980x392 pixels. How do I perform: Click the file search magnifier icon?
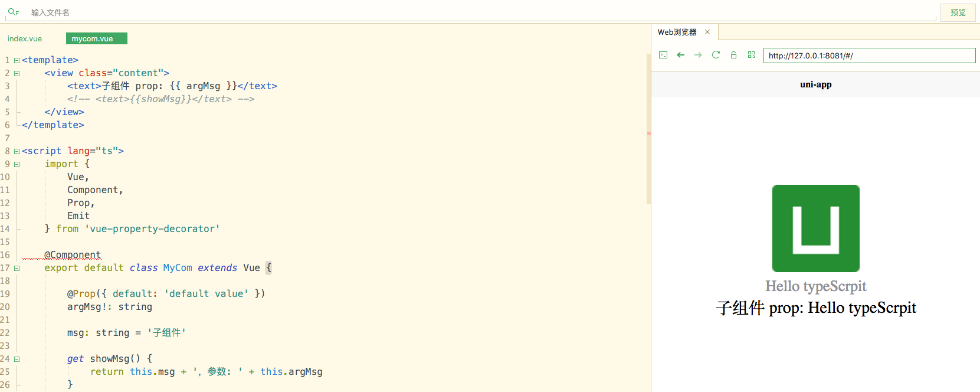coord(13,12)
